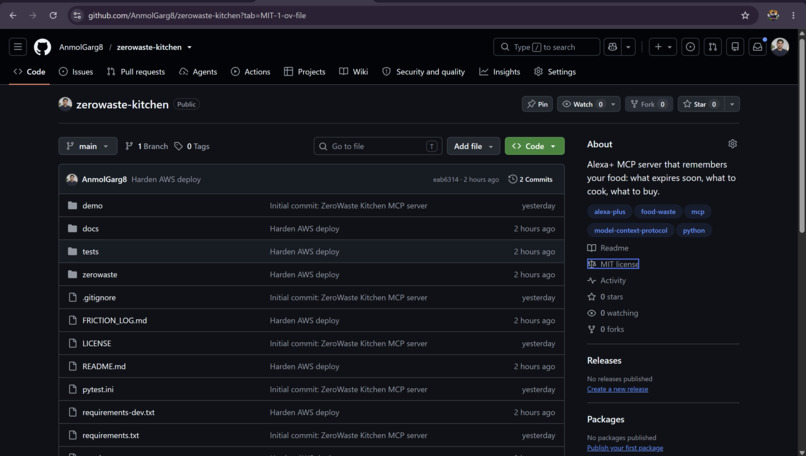Open pytest.ini file

[98, 389]
